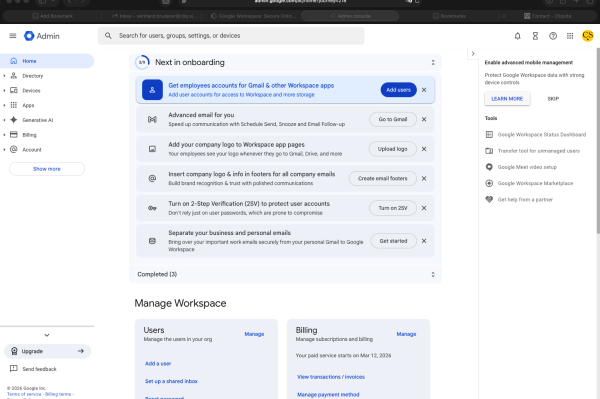Expand the Completed (3) section
The image size is (600, 399).
(x=433, y=274)
